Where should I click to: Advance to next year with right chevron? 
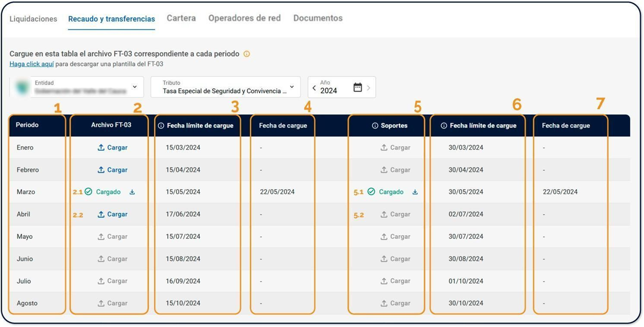point(368,88)
